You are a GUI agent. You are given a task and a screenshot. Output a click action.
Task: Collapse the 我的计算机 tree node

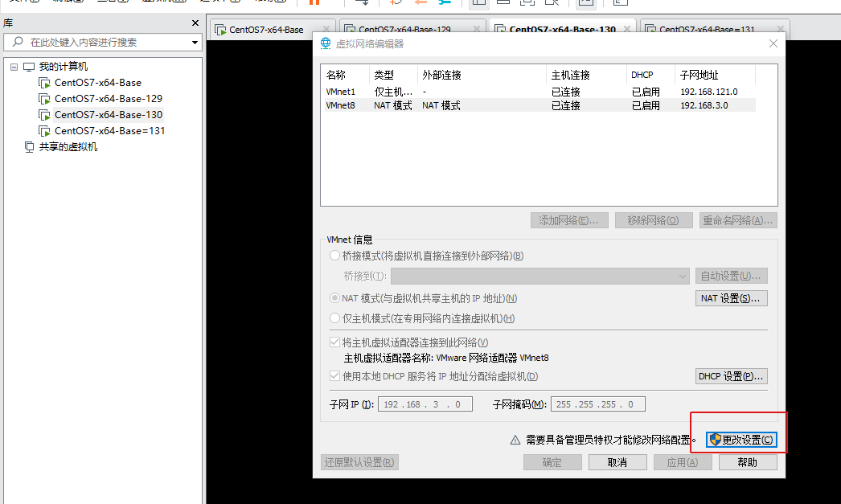pyautogui.click(x=14, y=67)
